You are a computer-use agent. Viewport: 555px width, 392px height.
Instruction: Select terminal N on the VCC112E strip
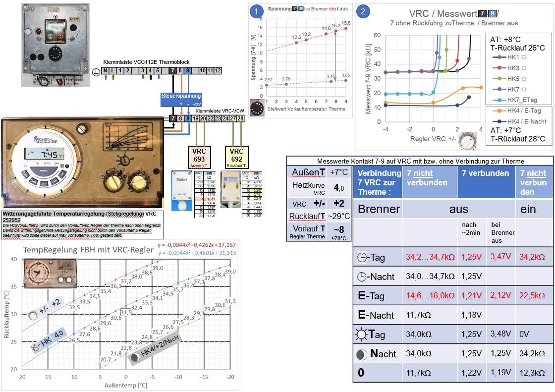[x=105, y=70]
